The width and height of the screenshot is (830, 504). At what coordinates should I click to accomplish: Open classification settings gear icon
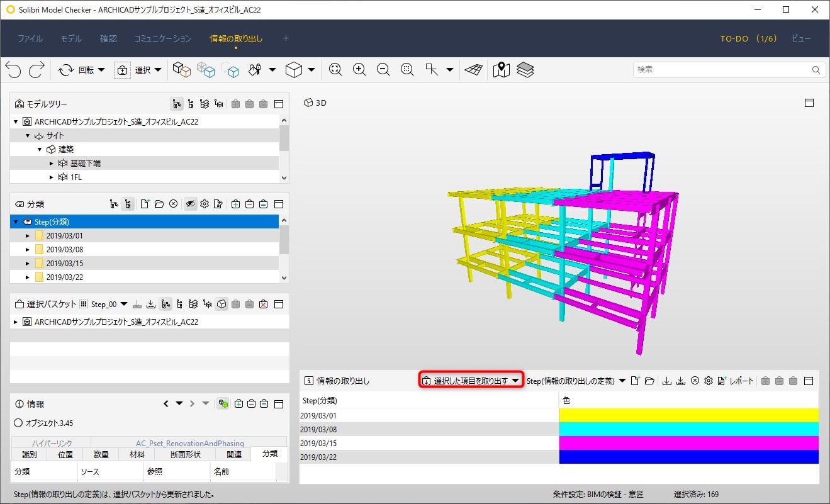205,204
